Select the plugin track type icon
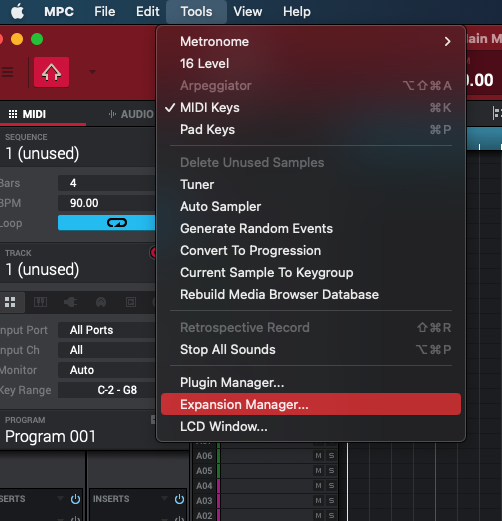Viewport: 502px width, 521px height. coord(70,302)
